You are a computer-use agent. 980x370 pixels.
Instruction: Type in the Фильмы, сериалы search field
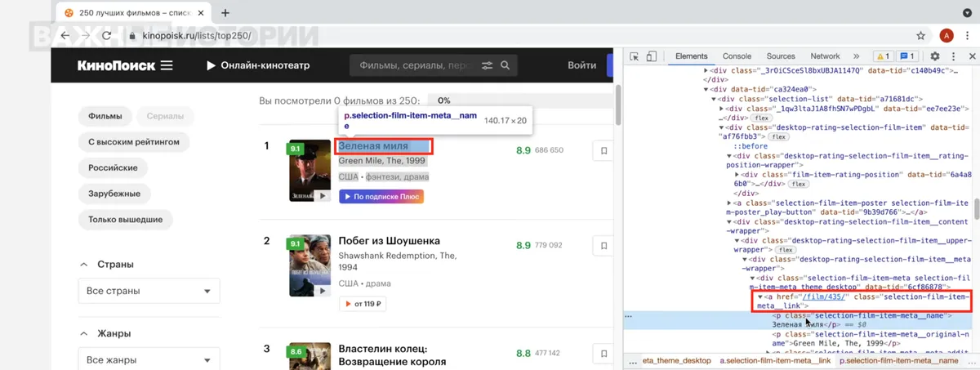click(x=415, y=65)
